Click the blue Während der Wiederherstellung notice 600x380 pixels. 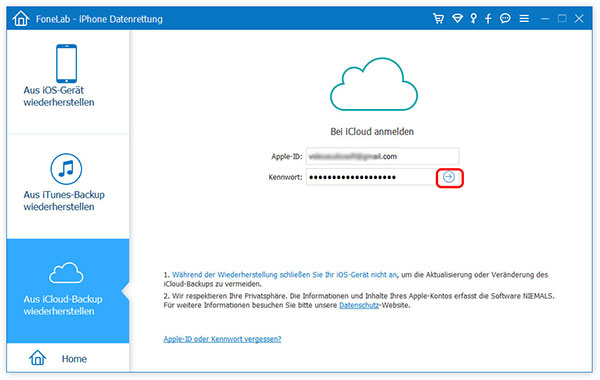284,274
